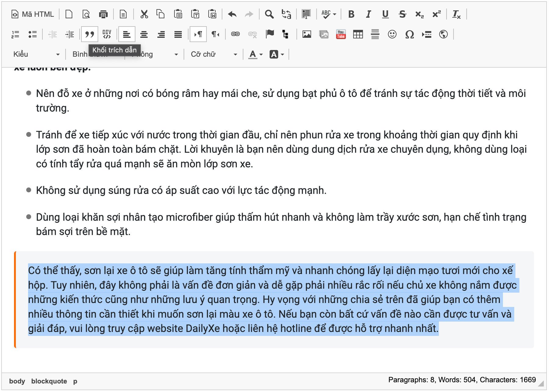Switch to Mã HTML source view
The height and width of the screenshot is (392, 549).
(x=33, y=14)
